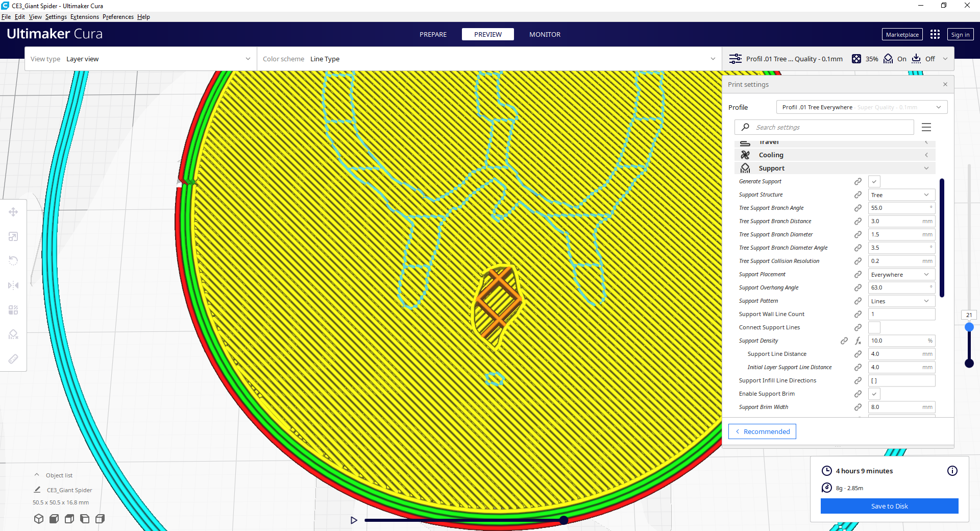This screenshot has height=531, width=980.
Task: Open the Marketplace
Action: point(902,34)
